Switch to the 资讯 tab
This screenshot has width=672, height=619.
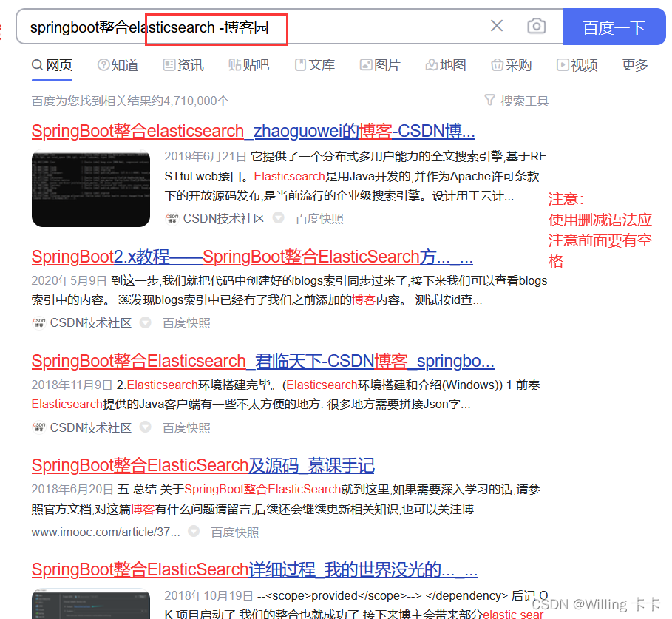coord(183,65)
